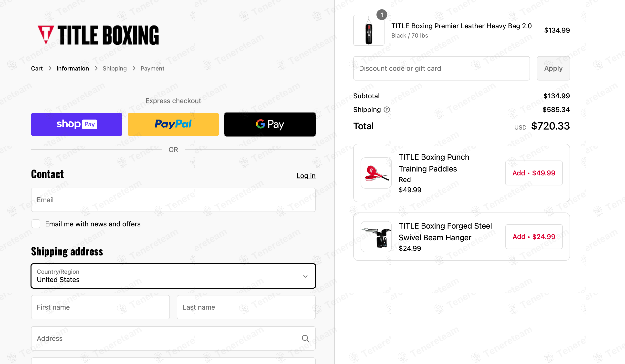Click into the First name field
This screenshot has height=364, width=625.
tap(100, 307)
